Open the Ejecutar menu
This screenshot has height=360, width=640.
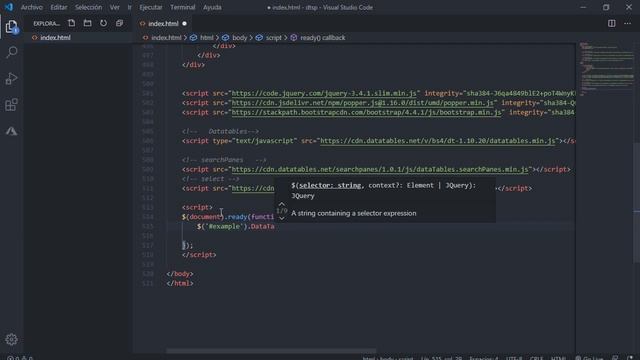point(151,7)
